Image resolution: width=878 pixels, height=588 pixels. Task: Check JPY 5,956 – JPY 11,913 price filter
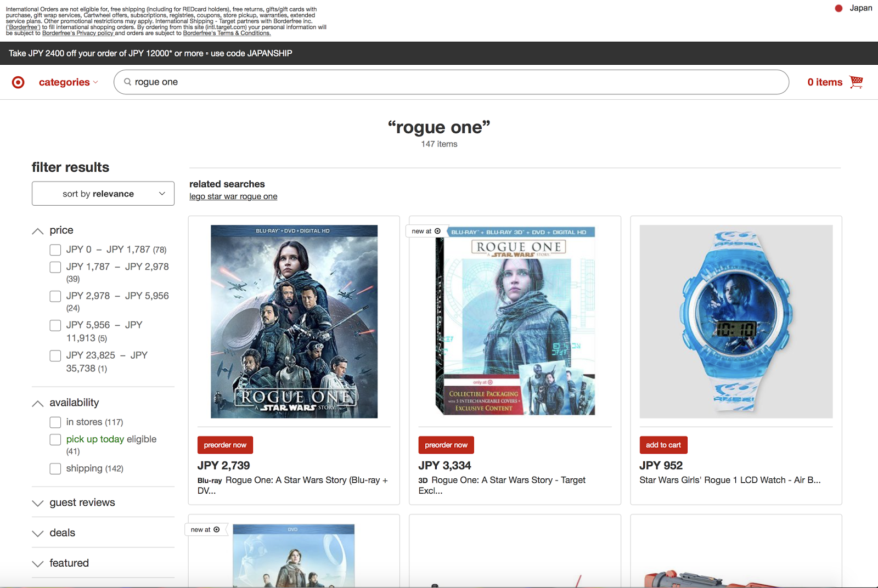(55, 325)
